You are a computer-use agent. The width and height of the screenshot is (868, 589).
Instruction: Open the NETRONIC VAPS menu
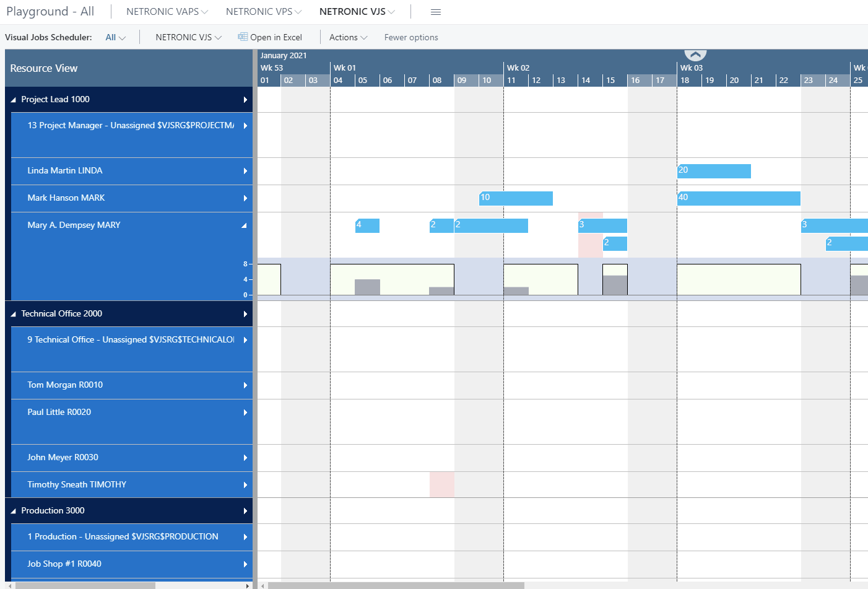pos(167,12)
